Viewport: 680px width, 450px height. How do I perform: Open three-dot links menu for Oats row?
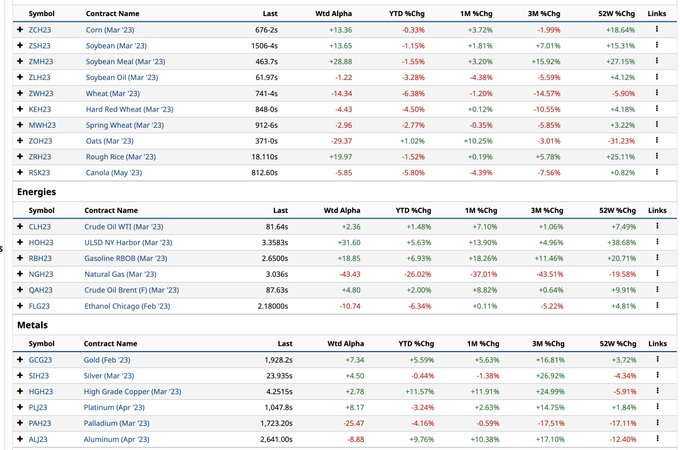tap(657, 141)
